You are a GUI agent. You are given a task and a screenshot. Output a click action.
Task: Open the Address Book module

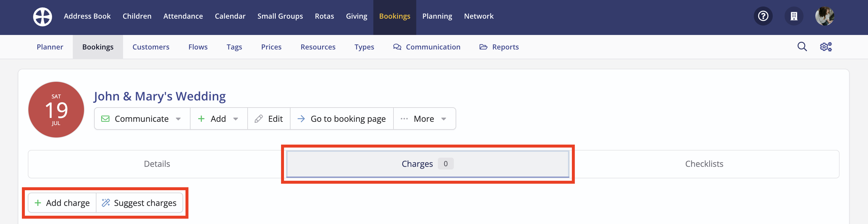(87, 16)
